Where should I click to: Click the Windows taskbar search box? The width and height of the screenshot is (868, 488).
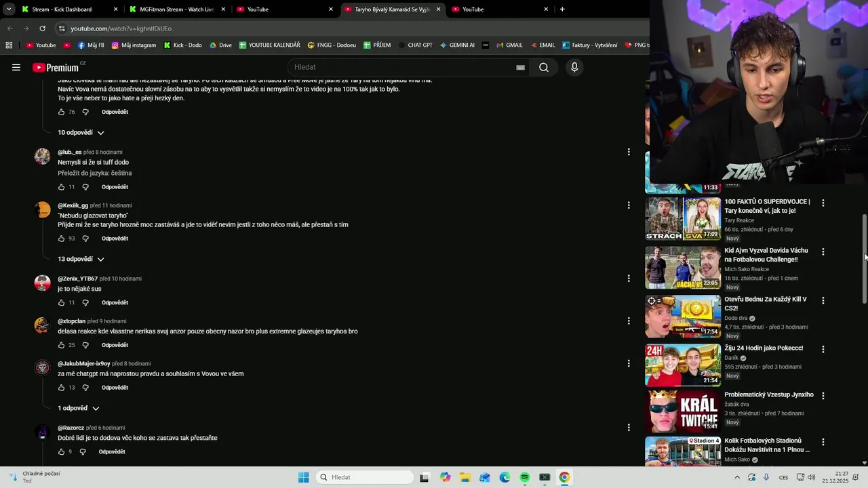[366, 477]
